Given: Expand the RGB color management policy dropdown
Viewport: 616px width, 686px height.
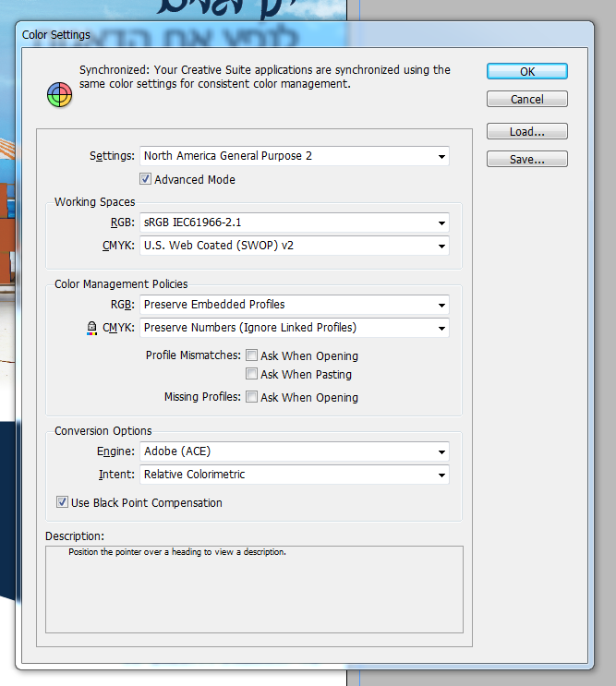Looking at the screenshot, I should (295, 305).
